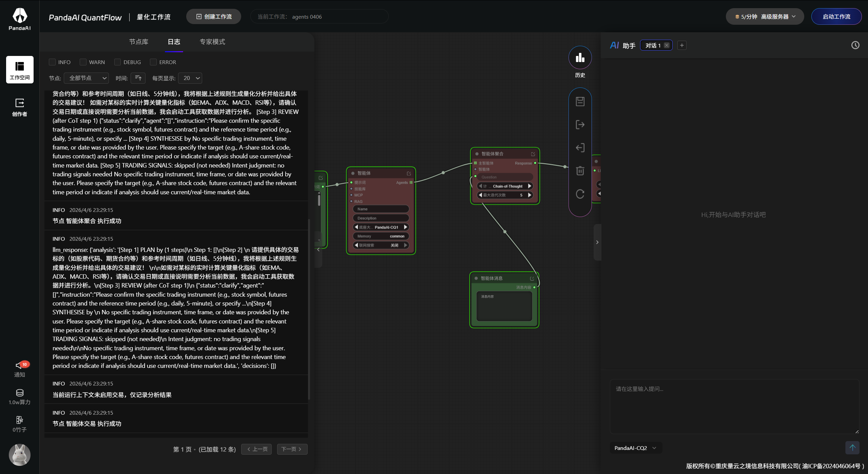This screenshot has height=474, width=868.
Task: Click the export workflow arrow-out icon
Action: tap(580, 124)
